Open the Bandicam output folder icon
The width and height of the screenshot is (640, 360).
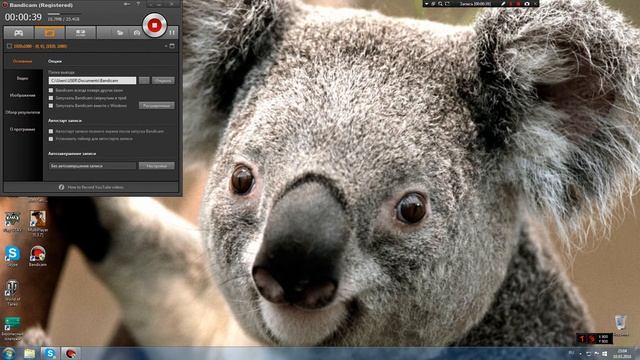click(x=120, y=33)
